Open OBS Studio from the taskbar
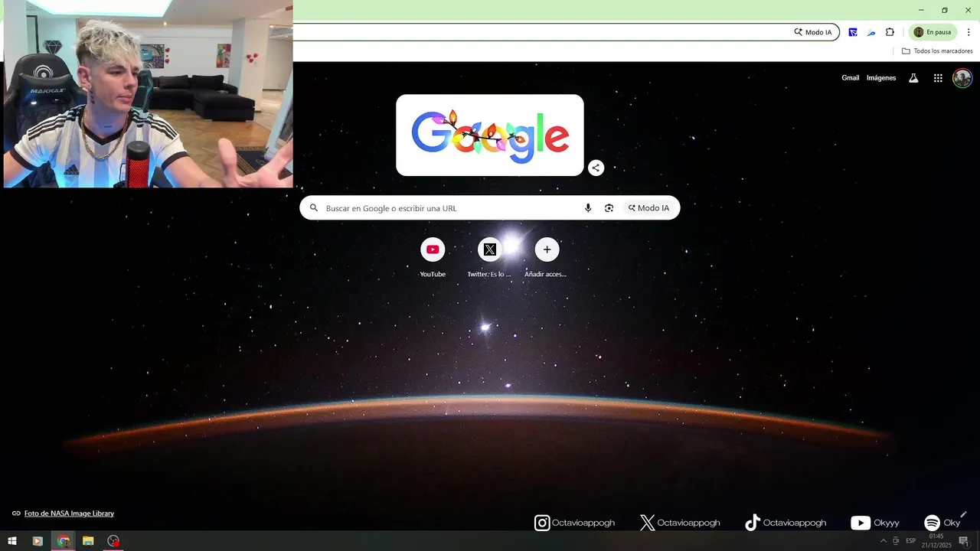This screenshot has width=980, height=551. [113, 541]
